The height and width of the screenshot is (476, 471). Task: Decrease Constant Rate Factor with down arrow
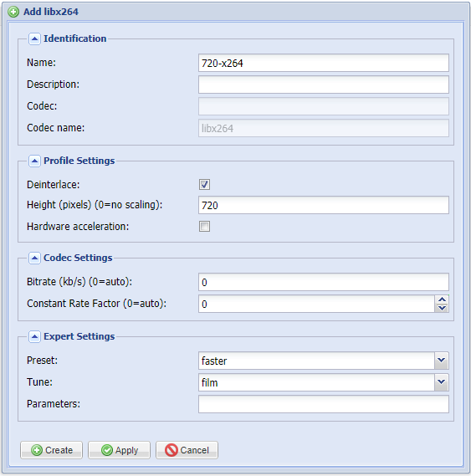(x=442, y=308)
